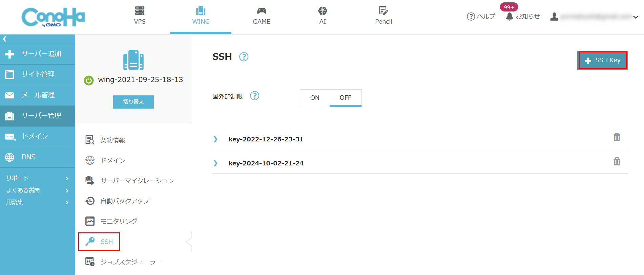
Task: Open ジョブスケジューラー menu item
Action: coord(131,262)
